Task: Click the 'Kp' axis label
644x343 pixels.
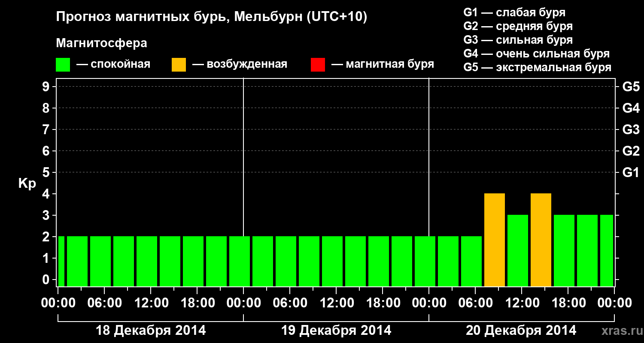Action: [27, 184]
